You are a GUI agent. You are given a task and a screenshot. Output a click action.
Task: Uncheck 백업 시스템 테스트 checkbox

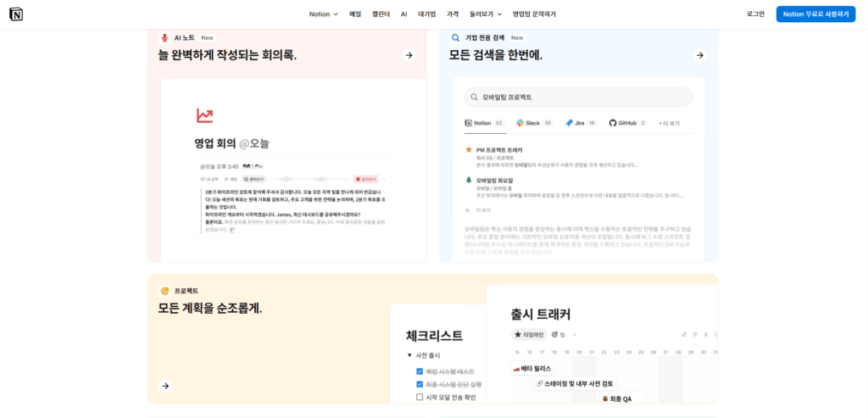click(x=420, y=371)
